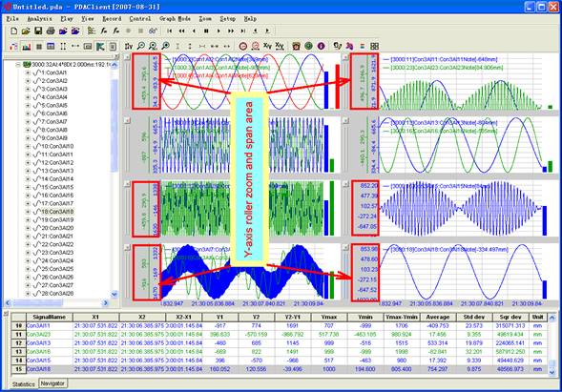Image resolution: width=562 pixels, height=392 pixels.
Task: Click the alarm clock toolbar icon
Action: click(296, 46)
